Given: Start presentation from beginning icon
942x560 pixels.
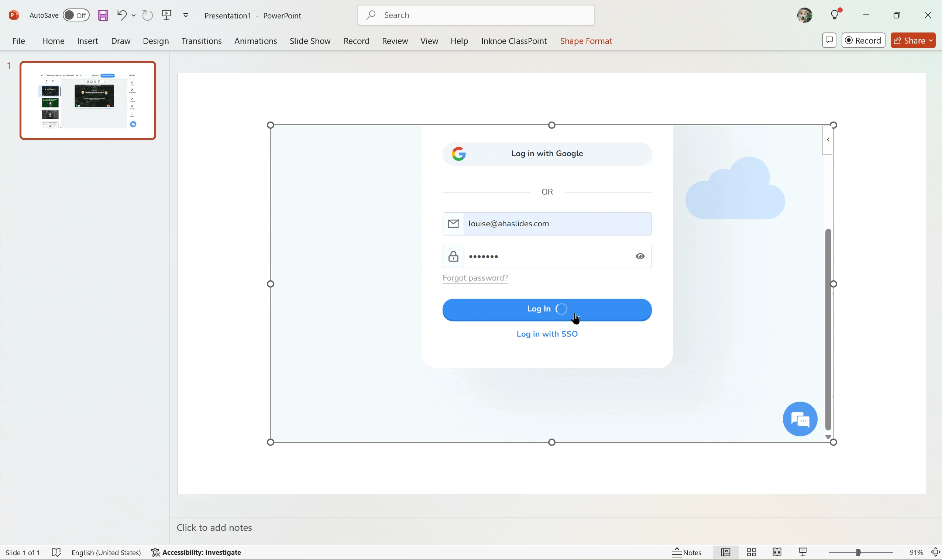Looking at the screenshot, I should (166, 15).
